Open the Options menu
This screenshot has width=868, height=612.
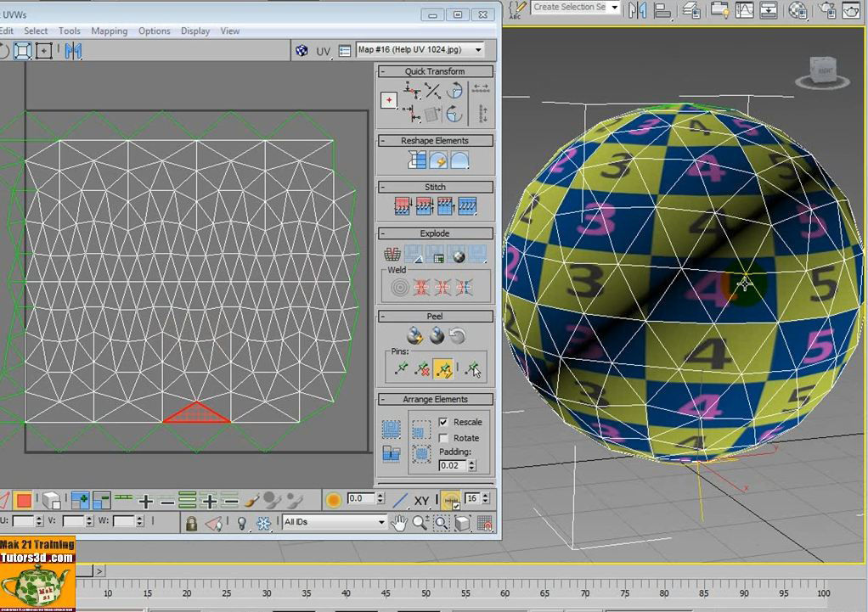[154, 31]
